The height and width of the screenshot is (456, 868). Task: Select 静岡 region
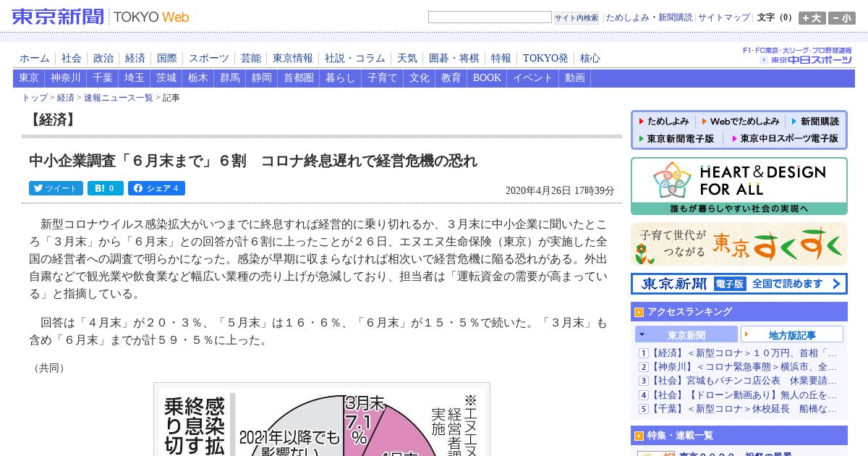pyautogui.click(x=262, y=78)
